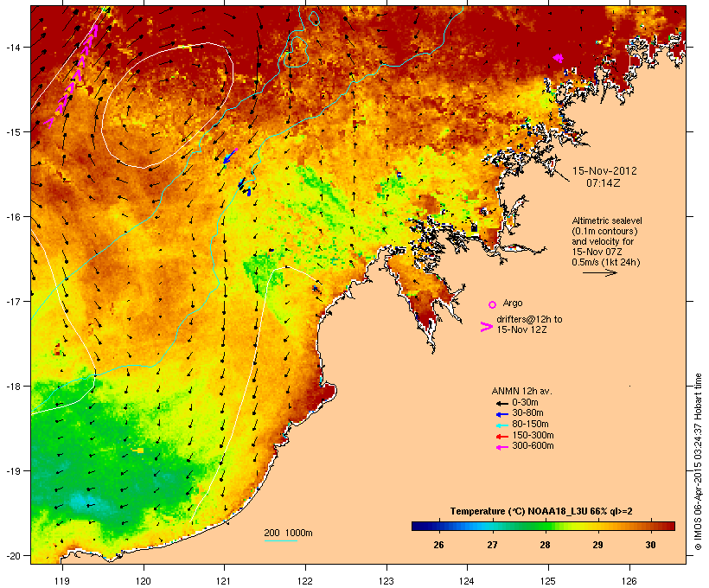Click the latitude label '-16'
709x588 pixels.
[x=12, y=217]
